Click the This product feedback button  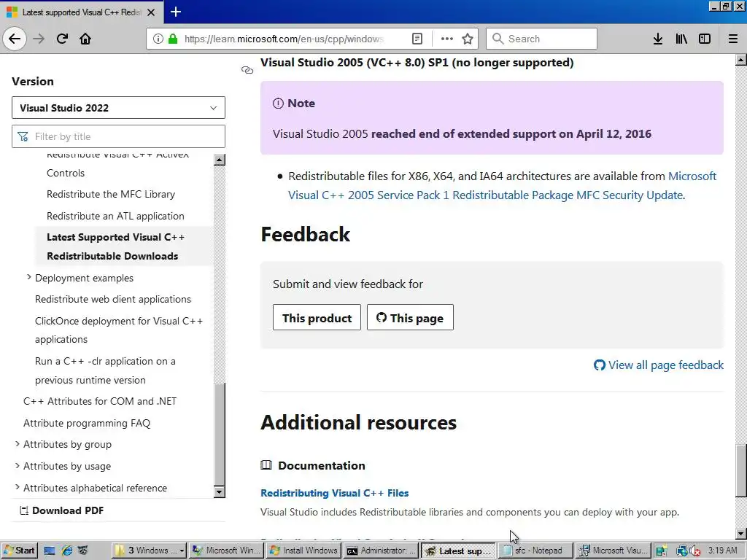click(x=317, y=318)
